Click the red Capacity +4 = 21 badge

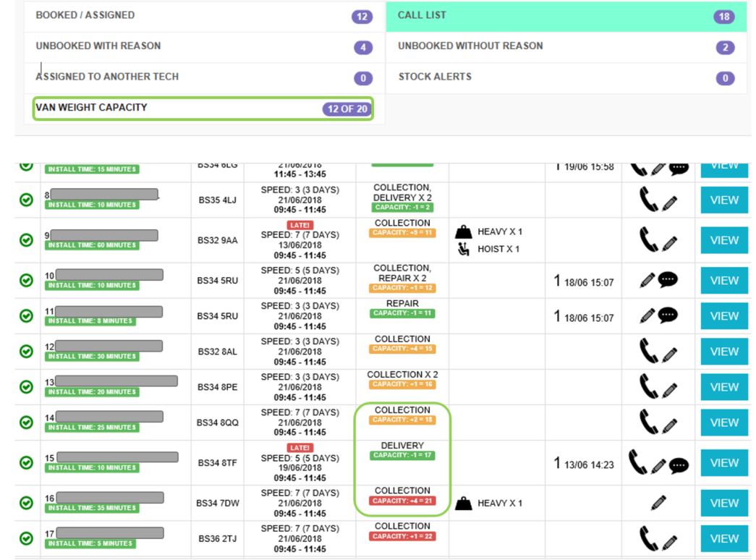[402, 501]
